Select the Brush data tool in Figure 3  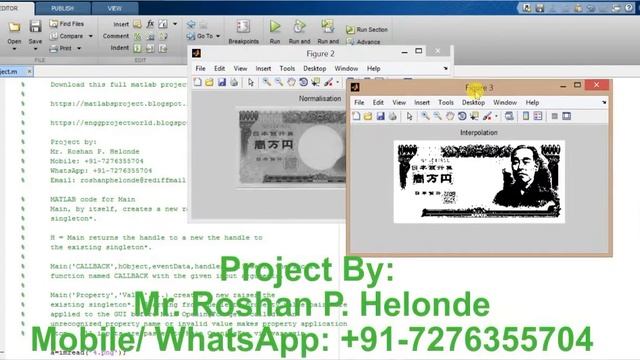tap(487, 116)
